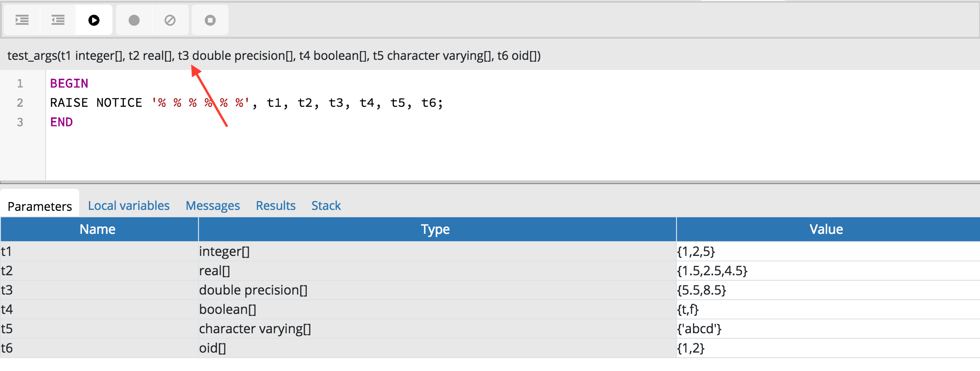Toggle breakpoint on line 3 gutter

pyautogui.click(x=20, y=122)
